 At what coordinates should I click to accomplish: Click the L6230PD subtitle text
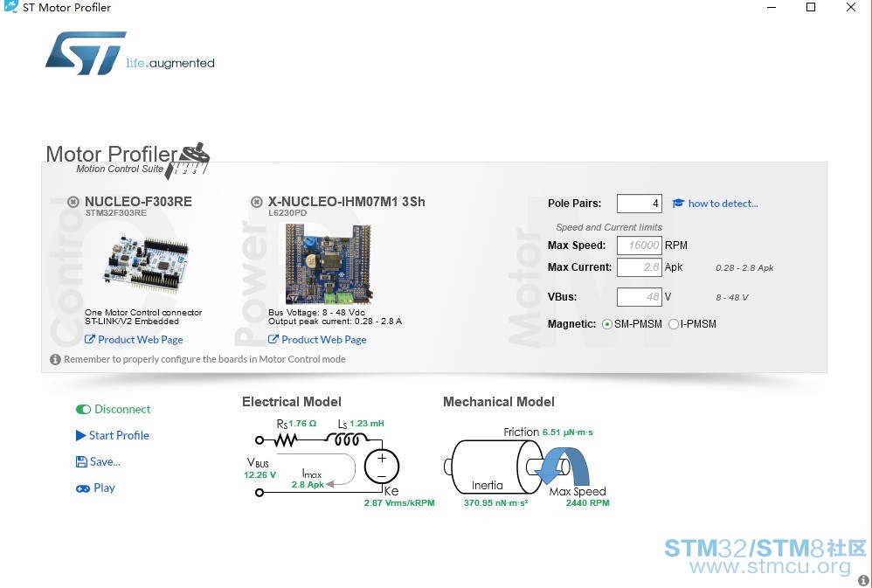287,213
